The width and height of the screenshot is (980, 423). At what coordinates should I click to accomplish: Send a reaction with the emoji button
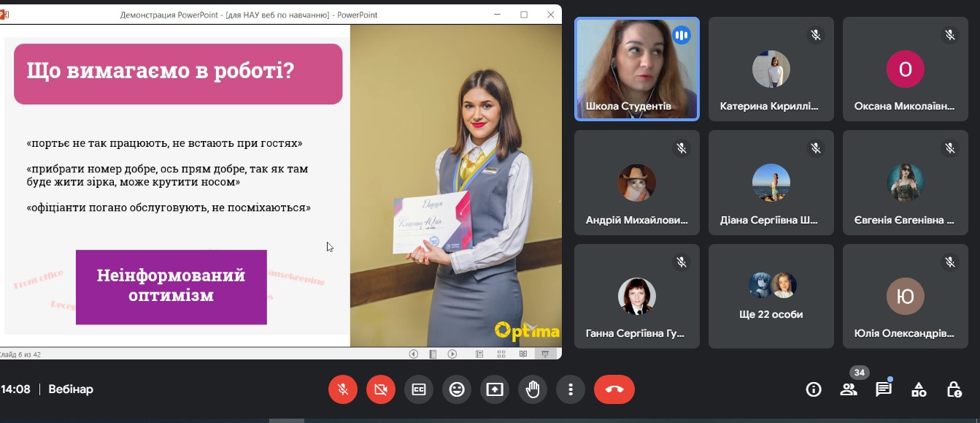pos(457,389)
